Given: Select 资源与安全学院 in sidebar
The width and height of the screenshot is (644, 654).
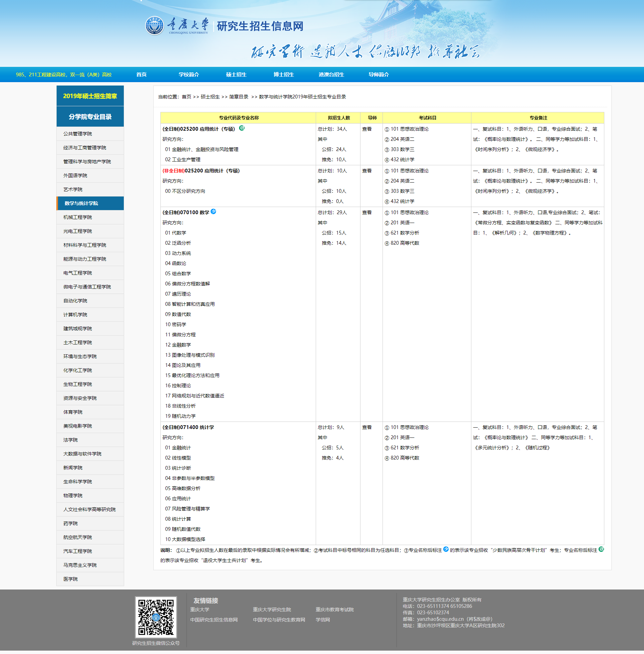Looking at the screenshot, I should point(90,398).
